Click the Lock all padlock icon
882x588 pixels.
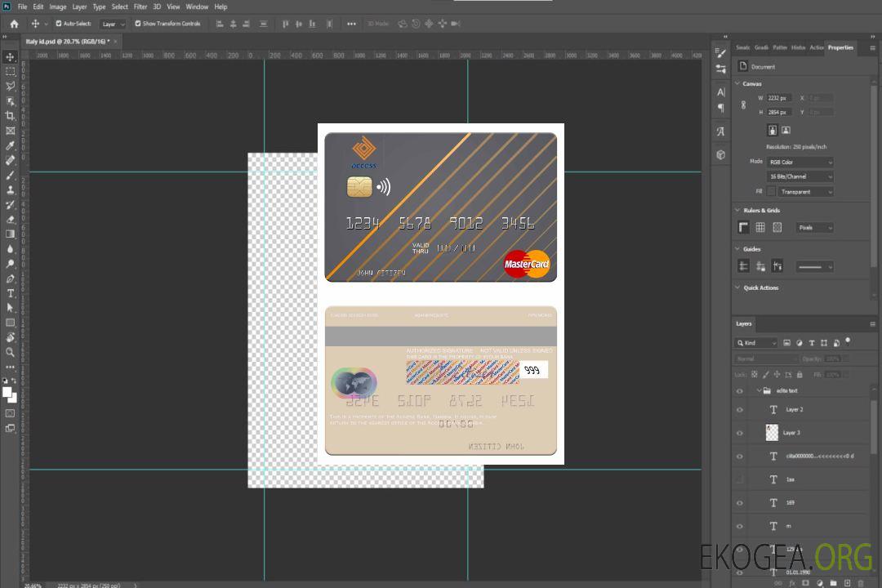click(800, 374)
